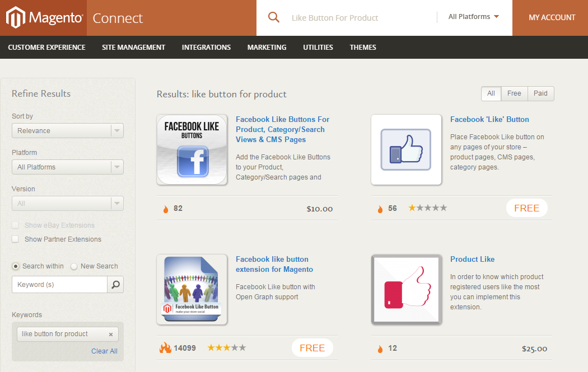Open the Product Like title link
This screenshot has height=372, width=588.
pos(473,259)
